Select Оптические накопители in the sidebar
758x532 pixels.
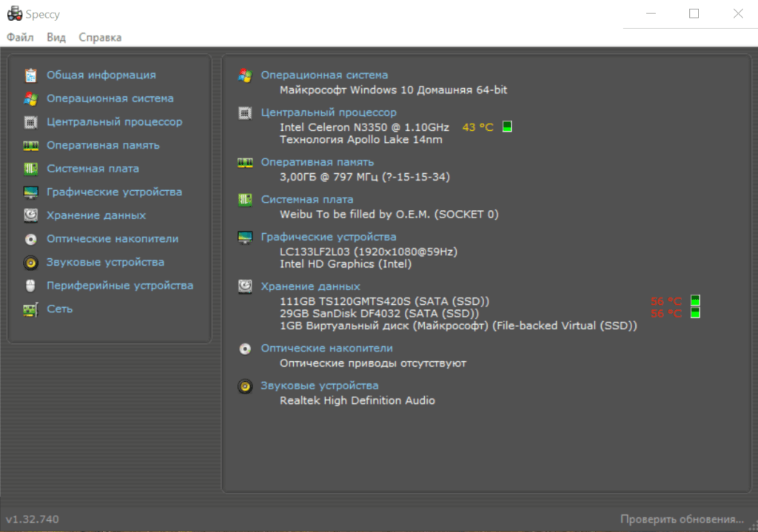point(113,239)
